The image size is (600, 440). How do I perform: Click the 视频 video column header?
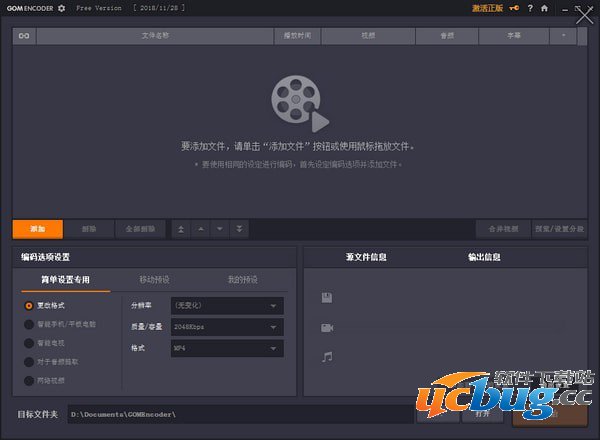pos(368,36)
